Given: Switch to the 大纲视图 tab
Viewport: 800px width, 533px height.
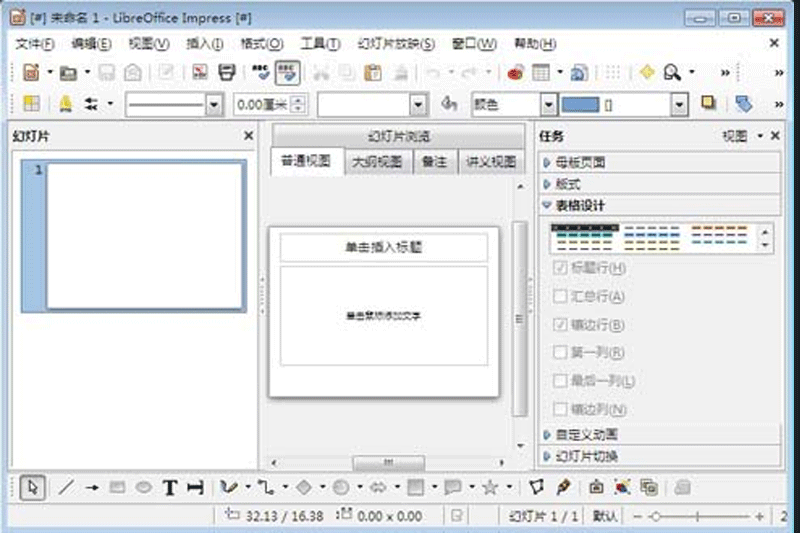Looking at the screenshot, I should 377,162.
